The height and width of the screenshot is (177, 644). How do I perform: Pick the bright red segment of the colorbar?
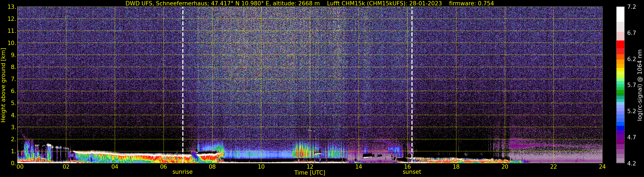click(620, 44)
